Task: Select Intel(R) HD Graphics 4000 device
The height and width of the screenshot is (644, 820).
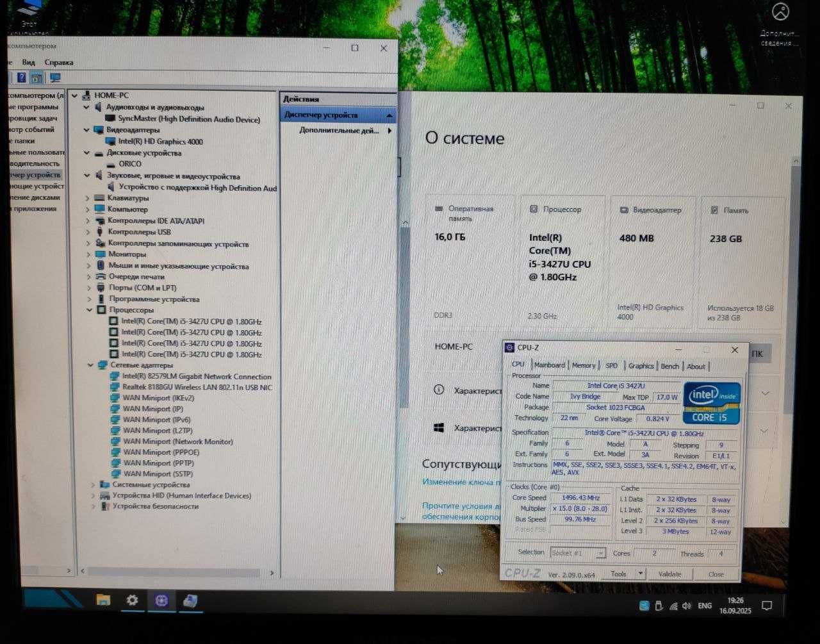Action: coord(160,142)
